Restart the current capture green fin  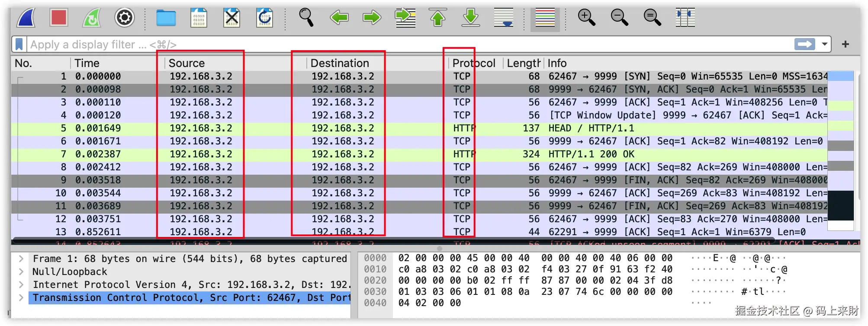click(x=91, y=18)
